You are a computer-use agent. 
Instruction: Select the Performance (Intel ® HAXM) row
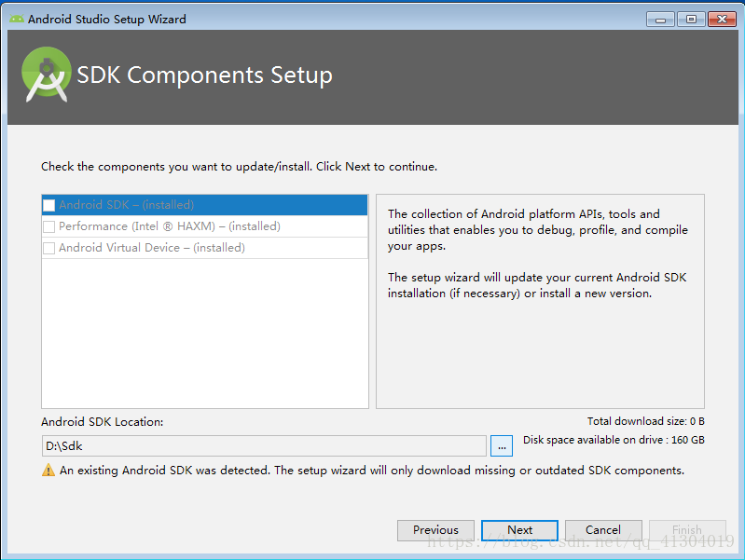coord(205,226)
